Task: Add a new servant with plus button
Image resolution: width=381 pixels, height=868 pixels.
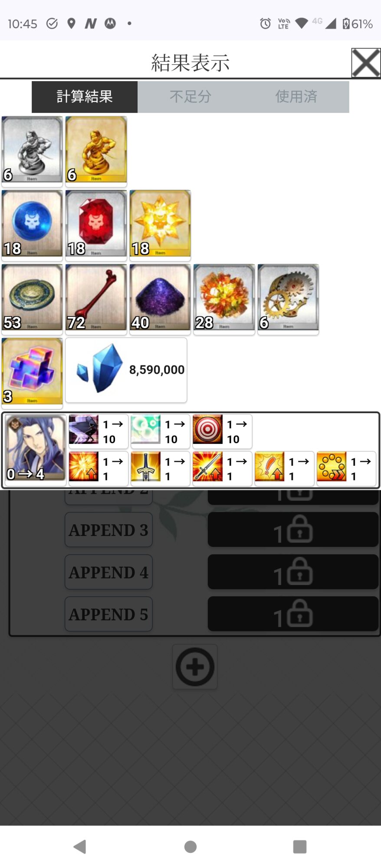Action: (195, 667)
